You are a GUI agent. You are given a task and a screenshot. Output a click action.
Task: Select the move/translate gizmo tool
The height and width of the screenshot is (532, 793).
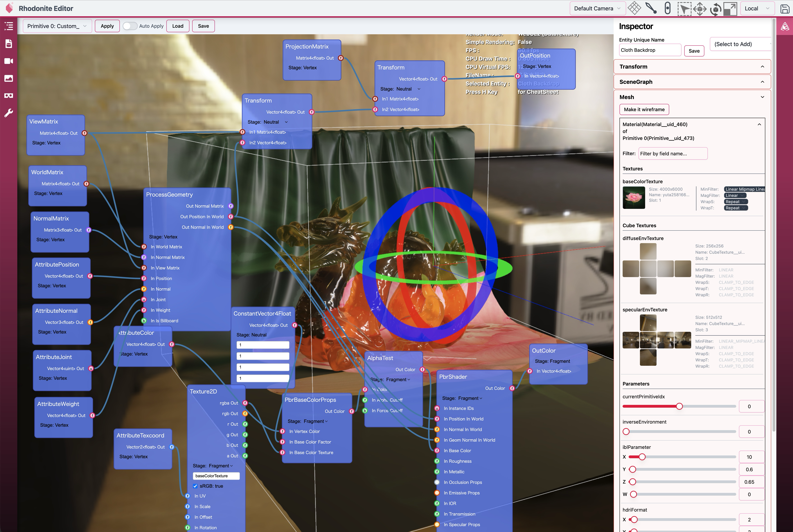[700, 8]
